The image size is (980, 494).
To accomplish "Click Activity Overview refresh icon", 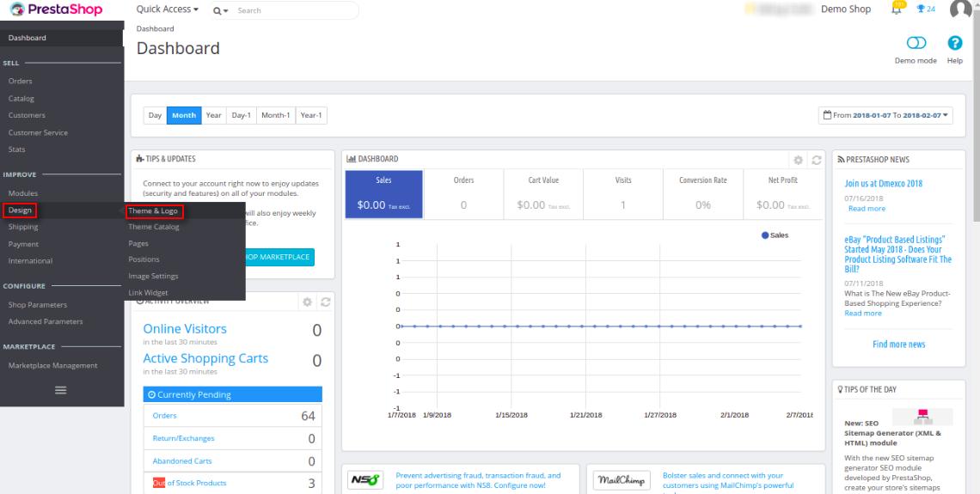I will 323,302.
